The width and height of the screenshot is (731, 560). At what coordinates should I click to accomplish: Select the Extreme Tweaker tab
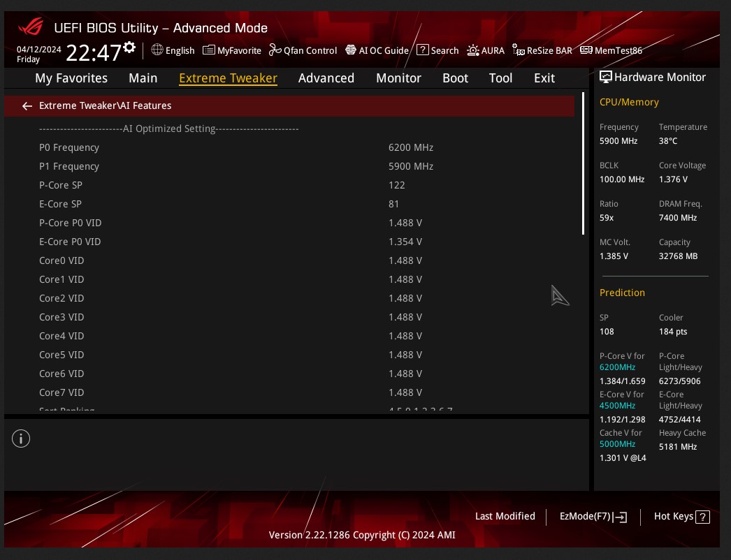click(228, 78)
